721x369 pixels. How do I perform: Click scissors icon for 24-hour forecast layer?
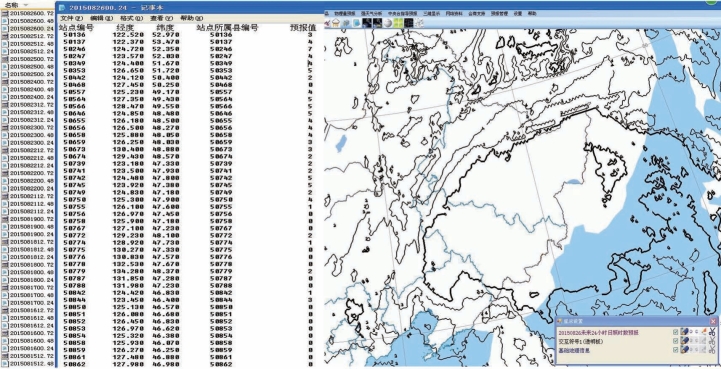712,332
